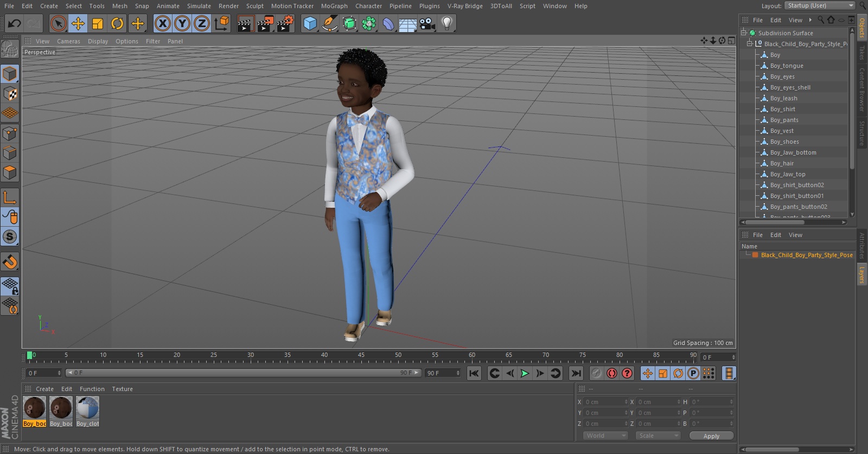The height and width of the screenshot is (454, 868).
Task: Toggle Z axis lock
Action: coord(202,23)
